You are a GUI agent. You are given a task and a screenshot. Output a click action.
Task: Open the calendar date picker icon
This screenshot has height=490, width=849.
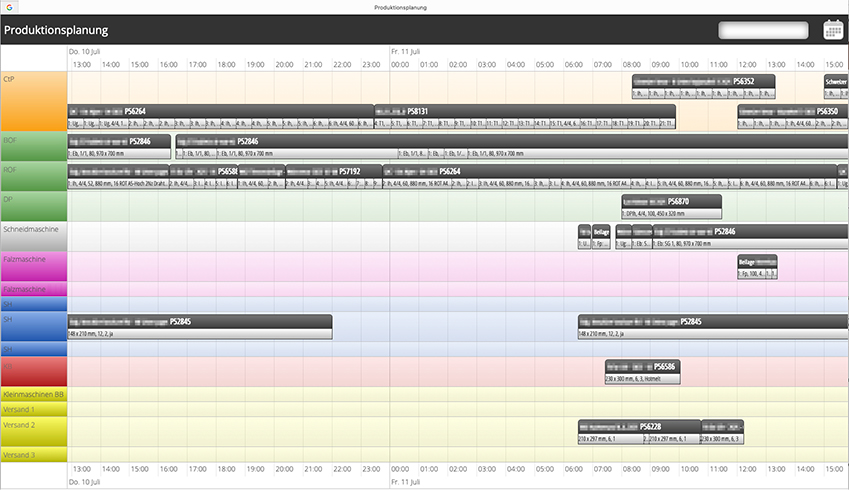[x=833, y=30]
